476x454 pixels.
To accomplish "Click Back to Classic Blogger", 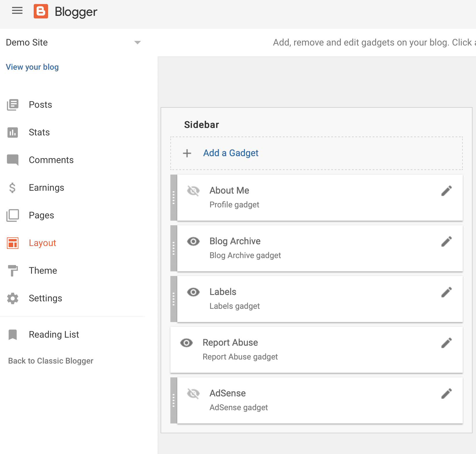I will (51, 361).
